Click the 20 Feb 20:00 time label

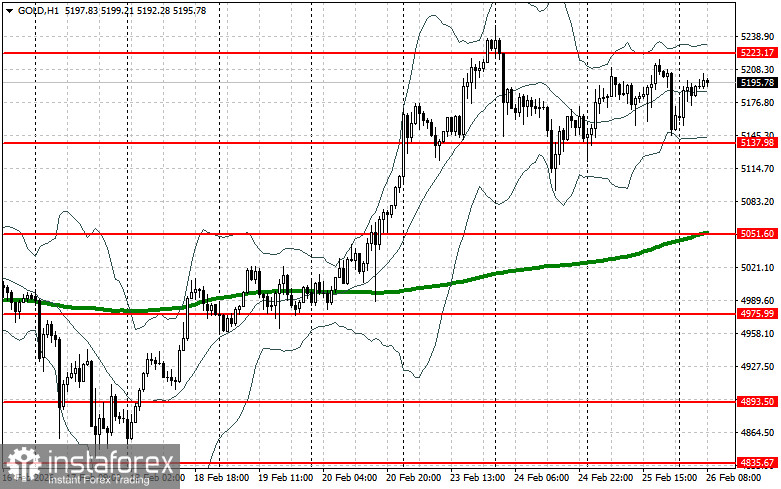coord(413,478)
